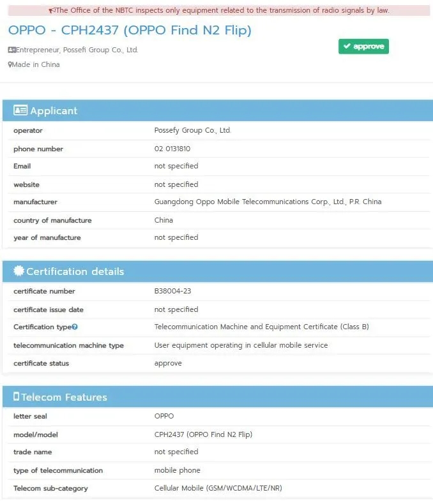
Task: Click the location pin icon near Made in China
Action: point(10,64)
